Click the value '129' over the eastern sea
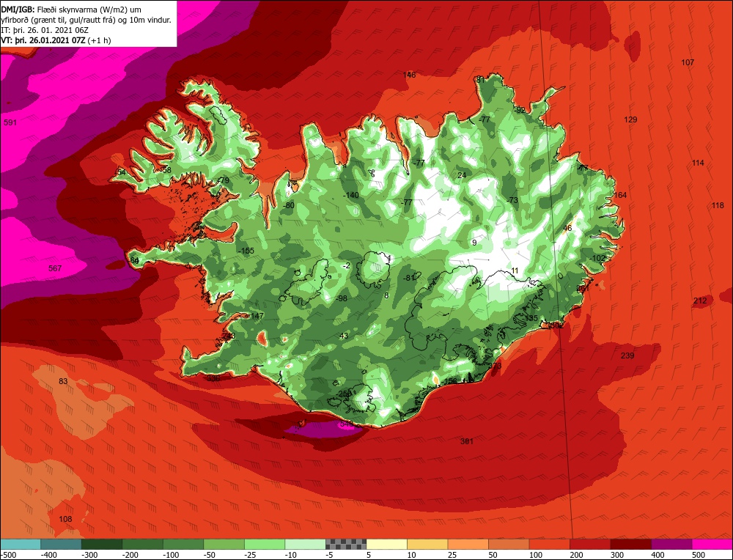The width and height of the screenshot is (733, 560). pos(630,119)
